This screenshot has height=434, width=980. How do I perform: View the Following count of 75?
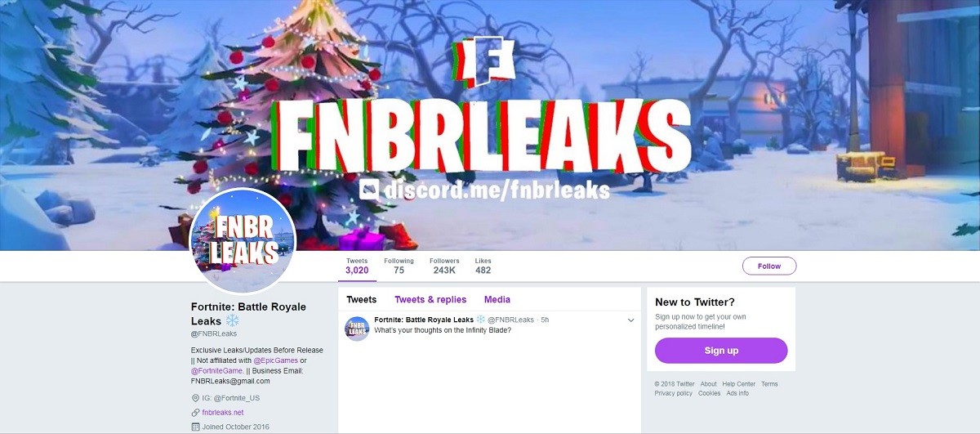[399, 266]
